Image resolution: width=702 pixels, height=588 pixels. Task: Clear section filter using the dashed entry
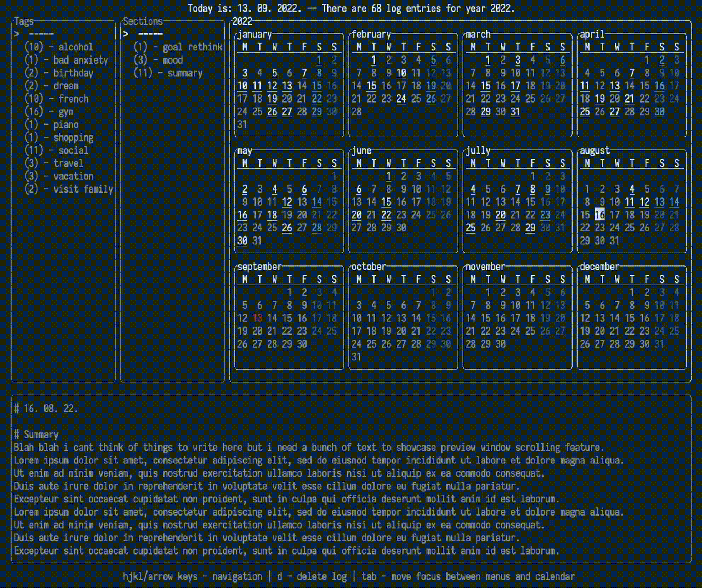151,33
